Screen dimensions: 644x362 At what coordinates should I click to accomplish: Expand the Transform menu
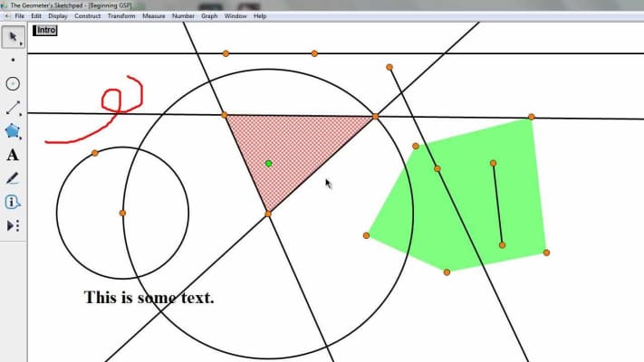[x=121, y=16]
